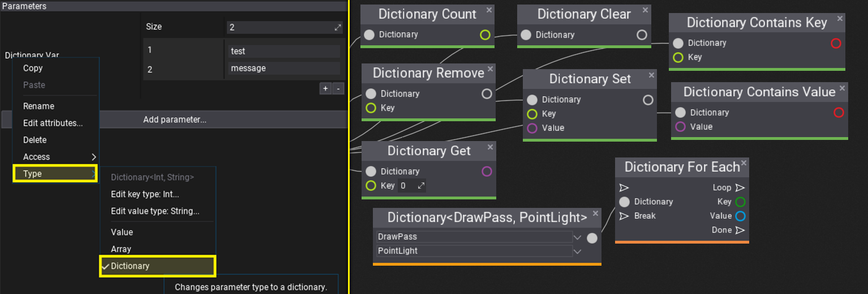
Task: Click the Size value field
Action: (285, 27)
